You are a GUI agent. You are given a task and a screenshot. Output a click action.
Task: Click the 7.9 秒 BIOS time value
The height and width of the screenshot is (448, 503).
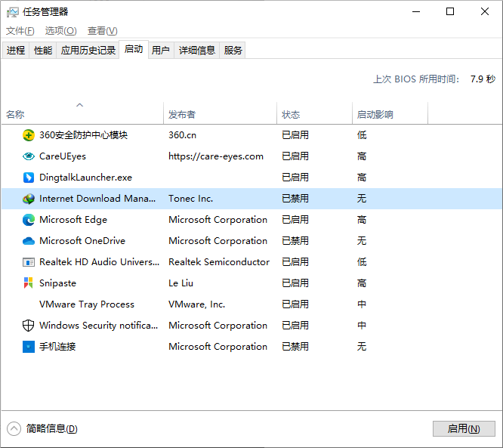click(483, 79)
